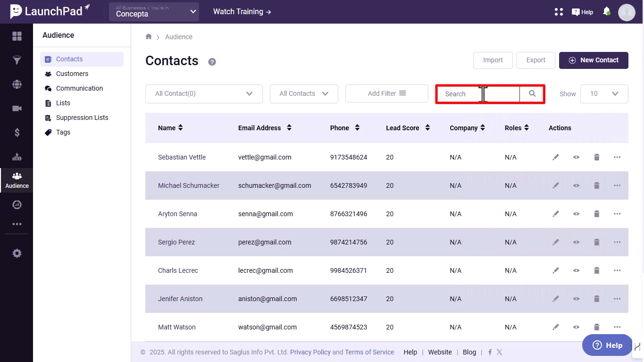View Matt Watson with eye icon

click(576, 327)
